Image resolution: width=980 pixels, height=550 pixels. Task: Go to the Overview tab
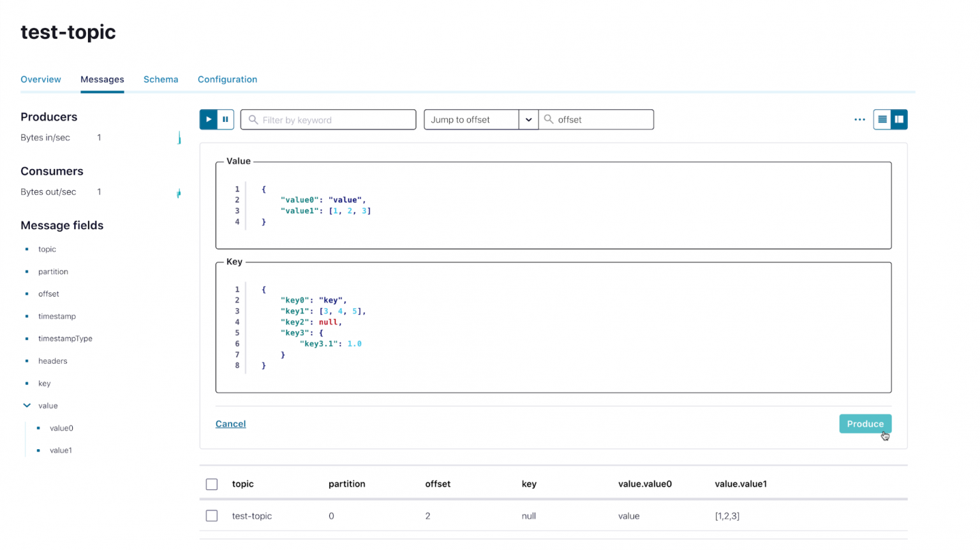40,79
